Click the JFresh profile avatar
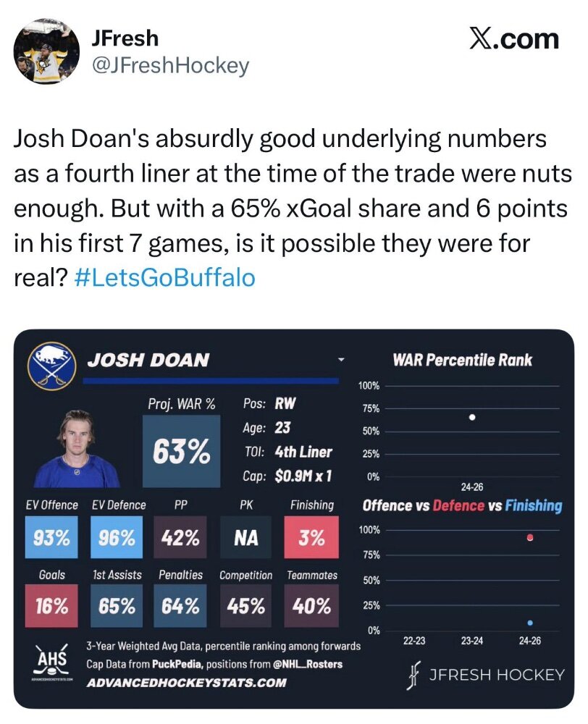Viewport: 588px width, 724px height. pyautogui.click(x=47, y=51)
